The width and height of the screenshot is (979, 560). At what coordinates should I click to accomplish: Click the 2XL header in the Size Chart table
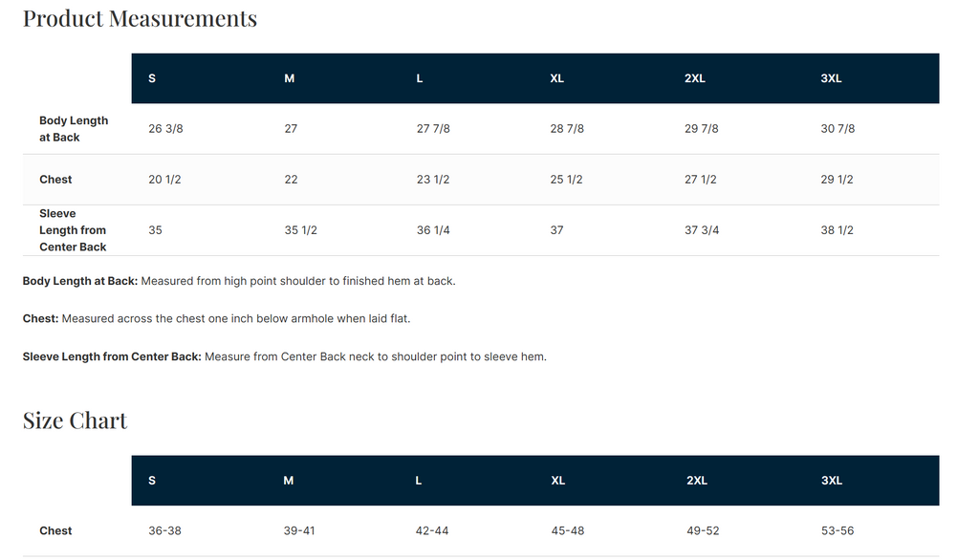[697, 481]
